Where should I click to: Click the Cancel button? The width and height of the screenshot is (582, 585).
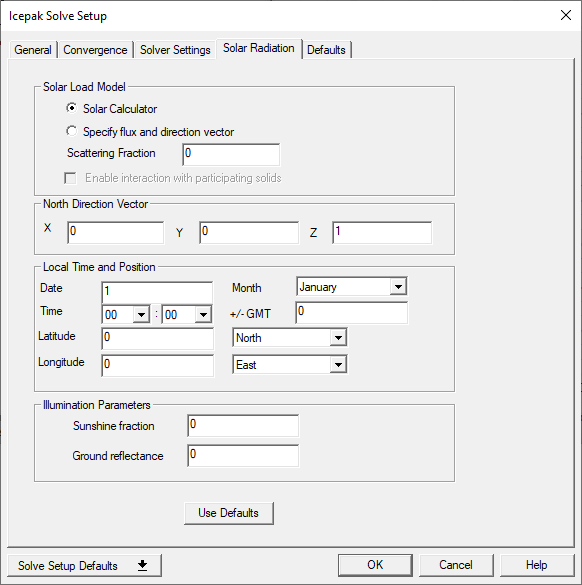456,565
